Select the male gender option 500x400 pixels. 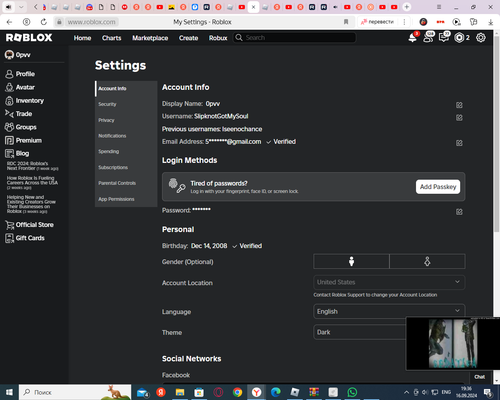(x=351, y=261)
